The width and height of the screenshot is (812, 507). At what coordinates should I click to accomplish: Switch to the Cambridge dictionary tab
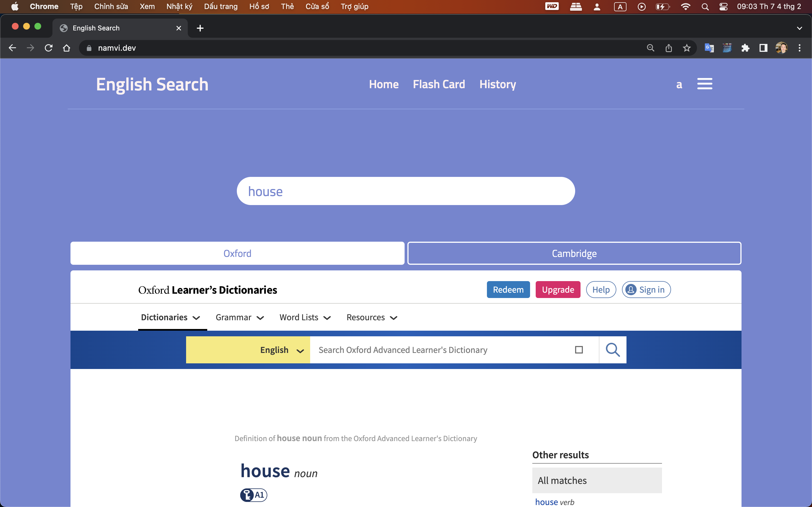pos(574,253)
